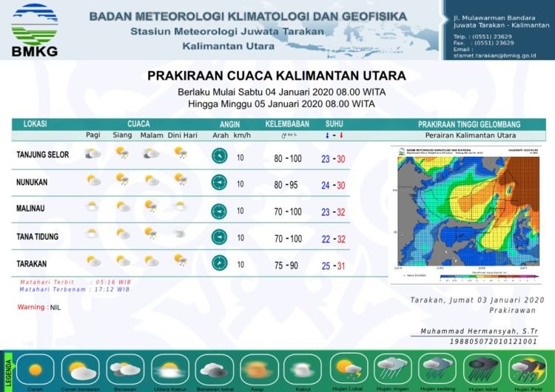Click the SUHU column header
The image size is (555, 392).
point(334,124)
